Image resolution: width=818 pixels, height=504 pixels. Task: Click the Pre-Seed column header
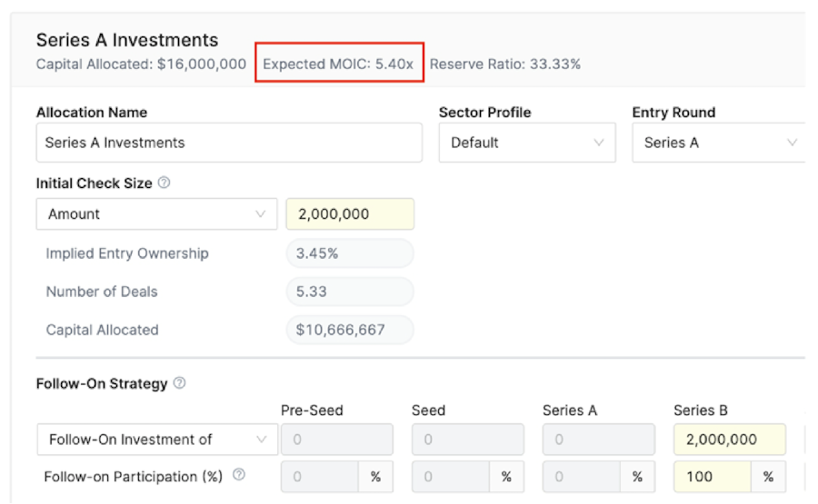tap(312, 410)
